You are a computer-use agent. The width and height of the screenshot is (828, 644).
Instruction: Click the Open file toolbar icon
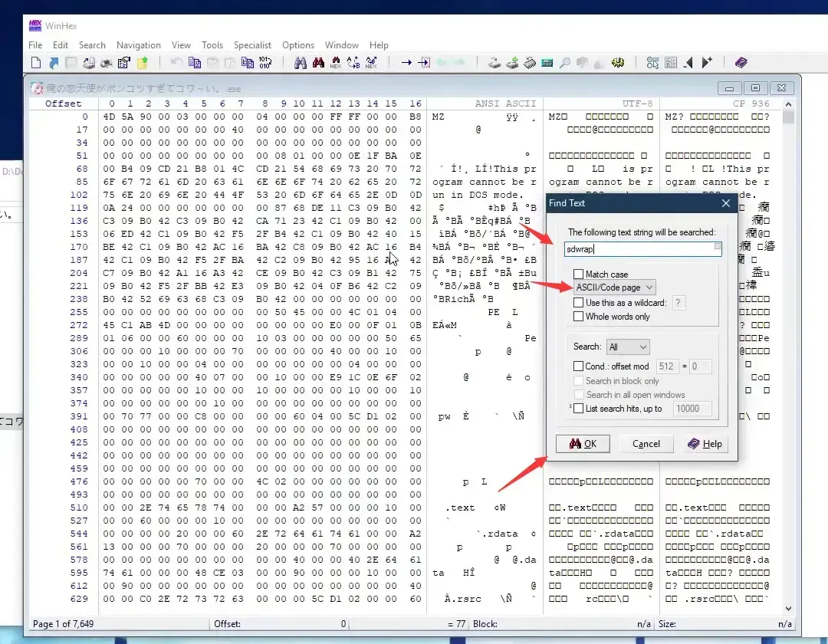point(54,63)
